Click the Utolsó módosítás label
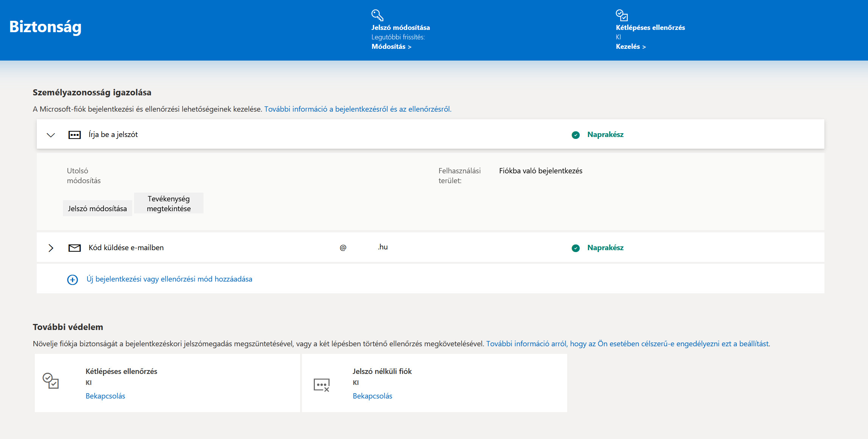Viewport: 868px width, 439px height. [x=84, y=176]
